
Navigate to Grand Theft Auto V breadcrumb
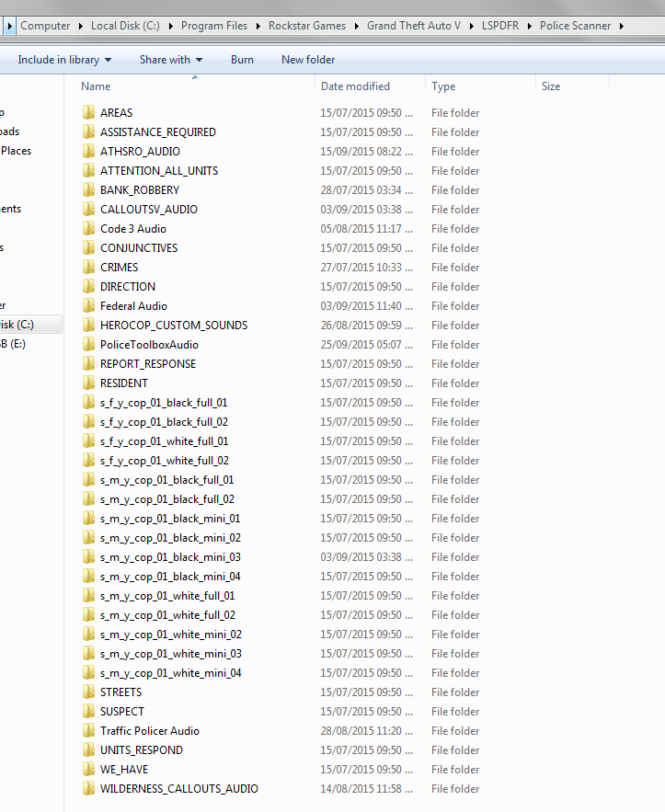(414, 26)
